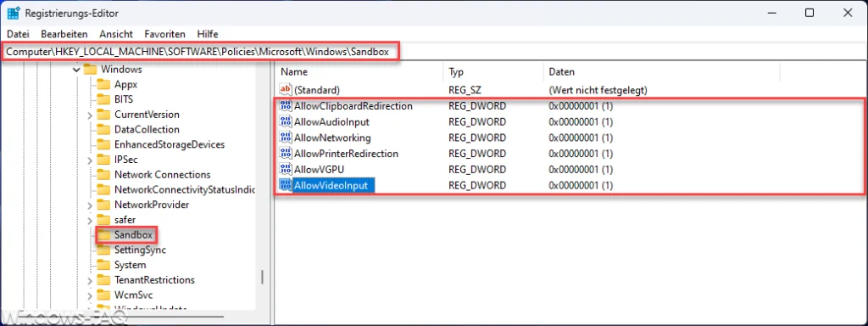Click the AllowVideoInput DWORD icon
This screenshot has width=868, height=326.
[286, 185]
